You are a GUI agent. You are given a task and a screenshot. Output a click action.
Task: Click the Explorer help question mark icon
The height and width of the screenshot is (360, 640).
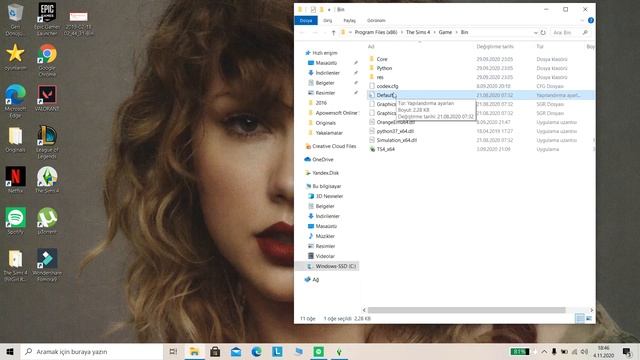591,20
